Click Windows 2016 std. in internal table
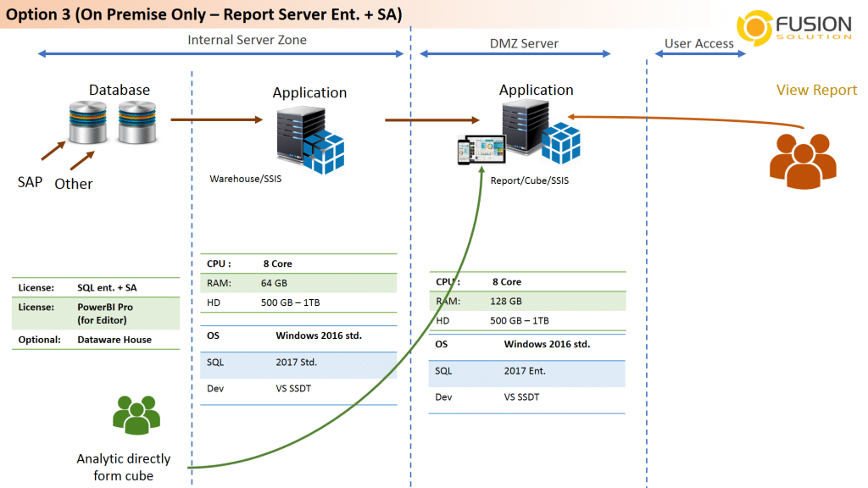Viewport: 868px width, 488px height. pos(319,335)
